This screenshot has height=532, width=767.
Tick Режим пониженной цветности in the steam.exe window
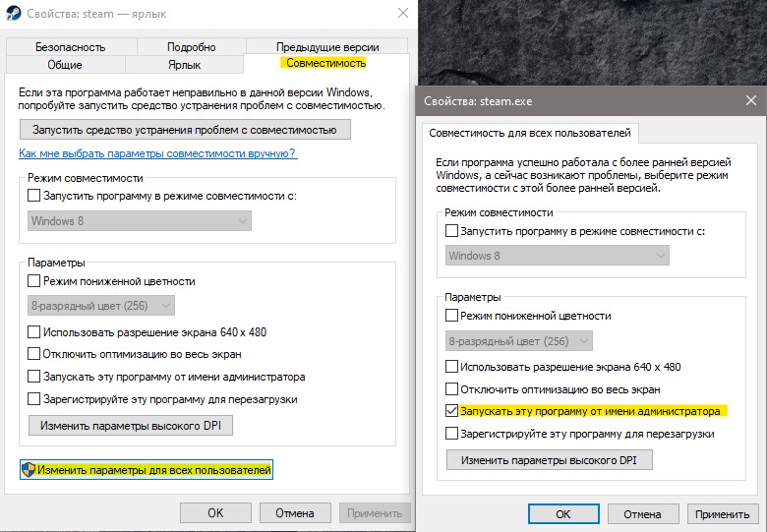pos(451,316)
